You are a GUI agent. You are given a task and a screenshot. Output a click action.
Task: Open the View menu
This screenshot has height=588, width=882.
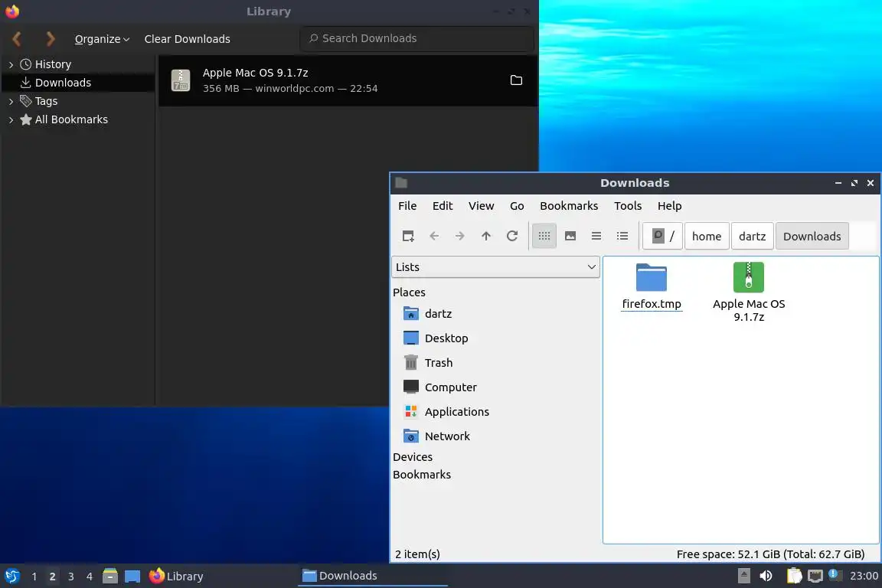click(481, 206)
